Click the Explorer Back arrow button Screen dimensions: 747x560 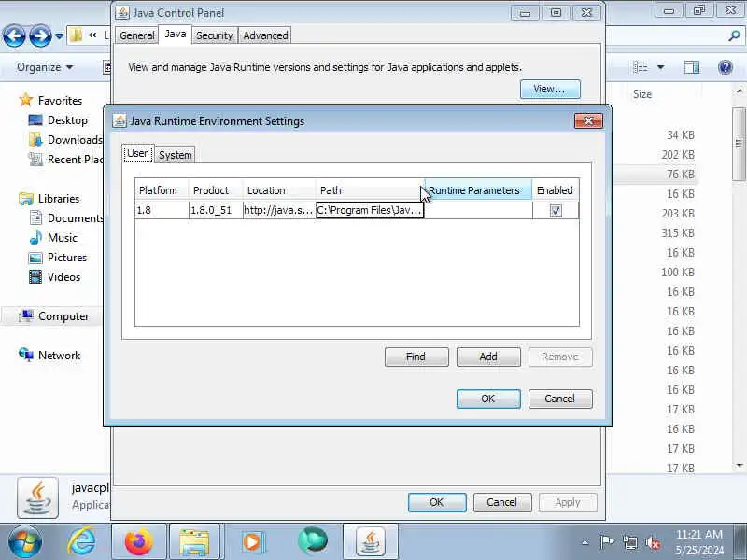pos(14,35)
